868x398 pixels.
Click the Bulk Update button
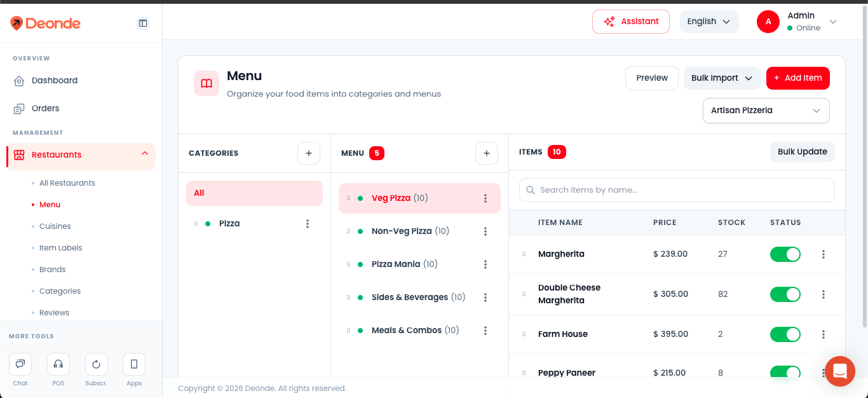coord(803,152)
